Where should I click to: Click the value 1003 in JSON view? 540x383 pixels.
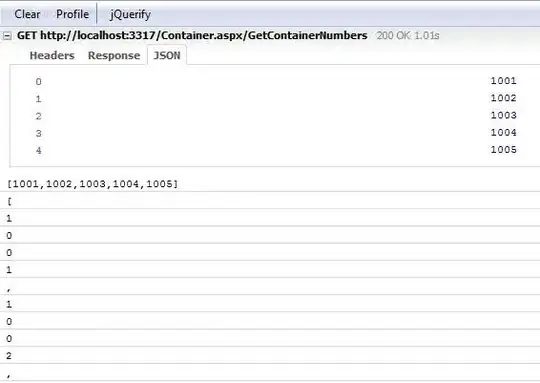tap(503, 115)
